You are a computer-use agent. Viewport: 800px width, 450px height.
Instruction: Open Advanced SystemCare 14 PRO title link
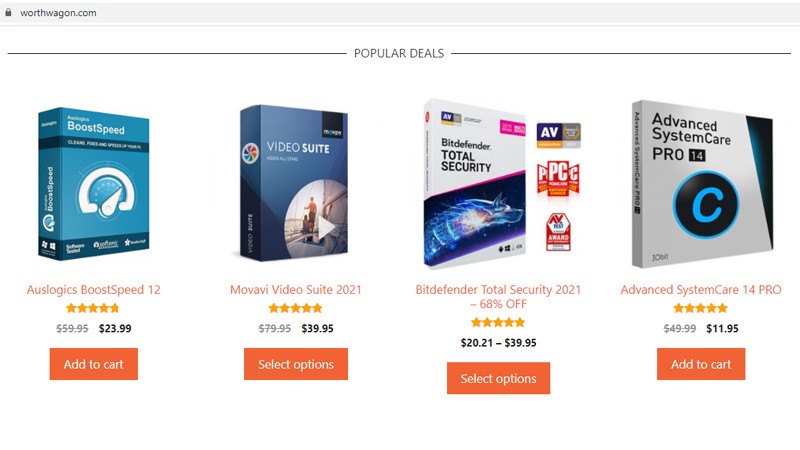point(701,290)
